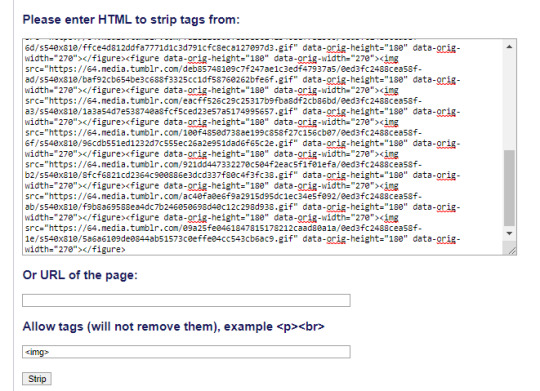The image size is (540, 391).
Task: Click the line containing deb85748109c7f247ae1c3edf47937a5 URL
Action: pos(223,69)
